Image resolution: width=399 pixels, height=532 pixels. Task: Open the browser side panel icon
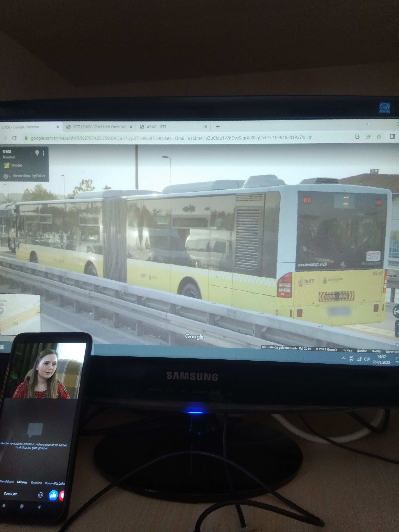coord(392,137)
